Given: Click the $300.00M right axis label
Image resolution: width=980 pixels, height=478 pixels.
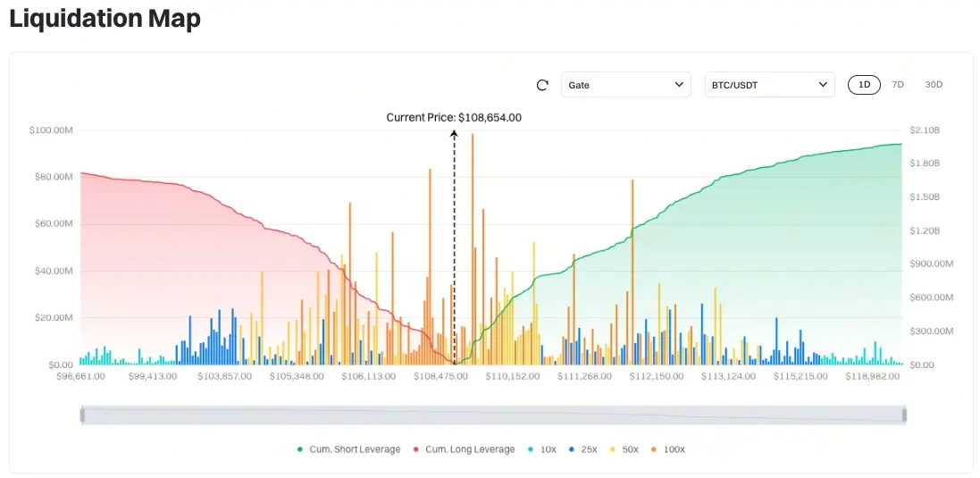Looking at the screenshot, I should point(931,331).
